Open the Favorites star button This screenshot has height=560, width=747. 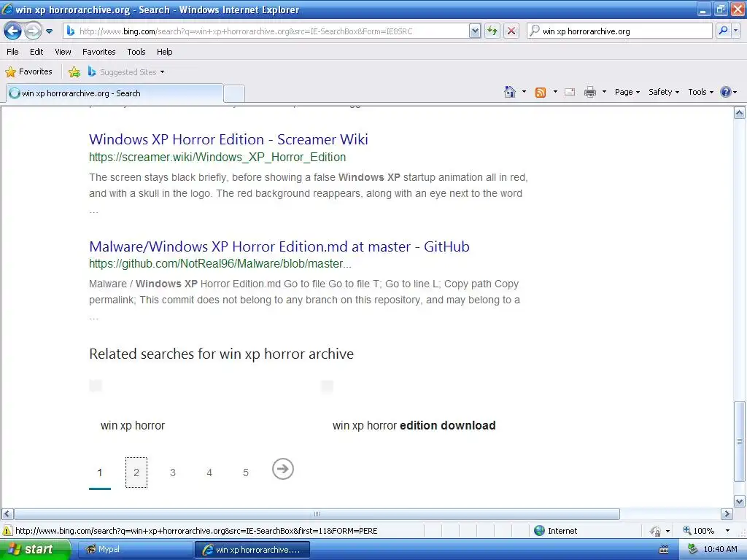(28, 72)
